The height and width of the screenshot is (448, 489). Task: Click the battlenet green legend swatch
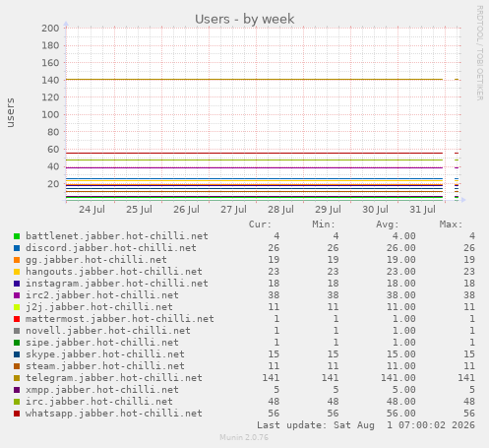click(17, 236)
